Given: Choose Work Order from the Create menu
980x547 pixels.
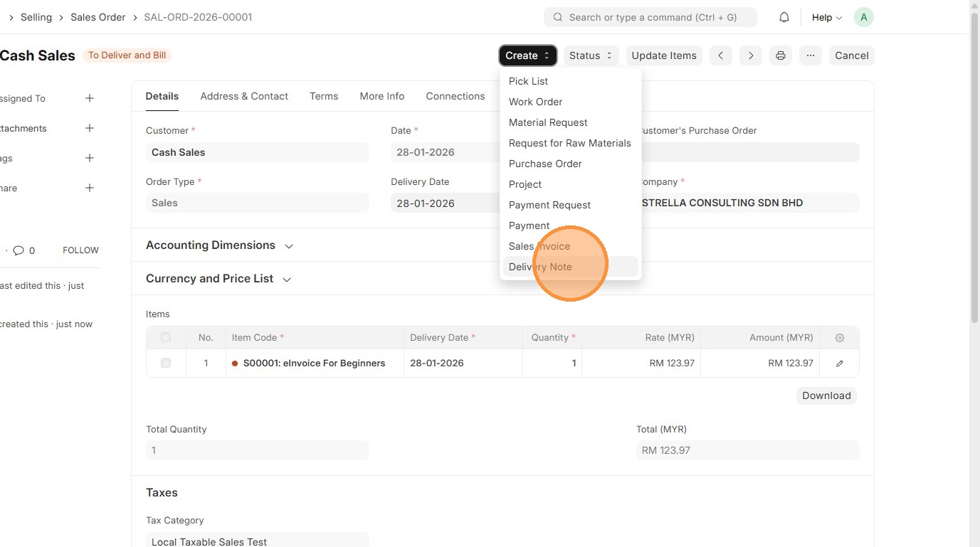Looking at the screenshot, I should coord(570,102).
